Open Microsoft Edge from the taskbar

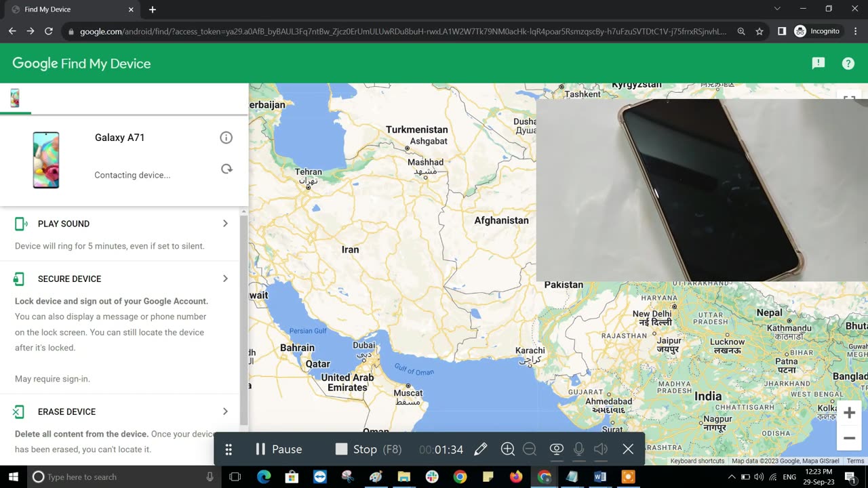tap(264, 476)
